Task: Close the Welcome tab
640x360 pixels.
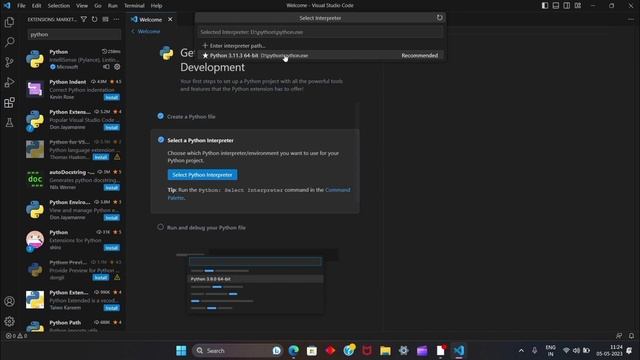Action: click(x=170, y=19)
